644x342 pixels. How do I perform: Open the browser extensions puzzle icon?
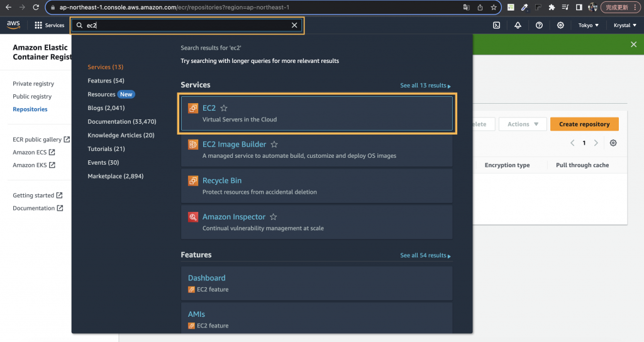point(552,8)
